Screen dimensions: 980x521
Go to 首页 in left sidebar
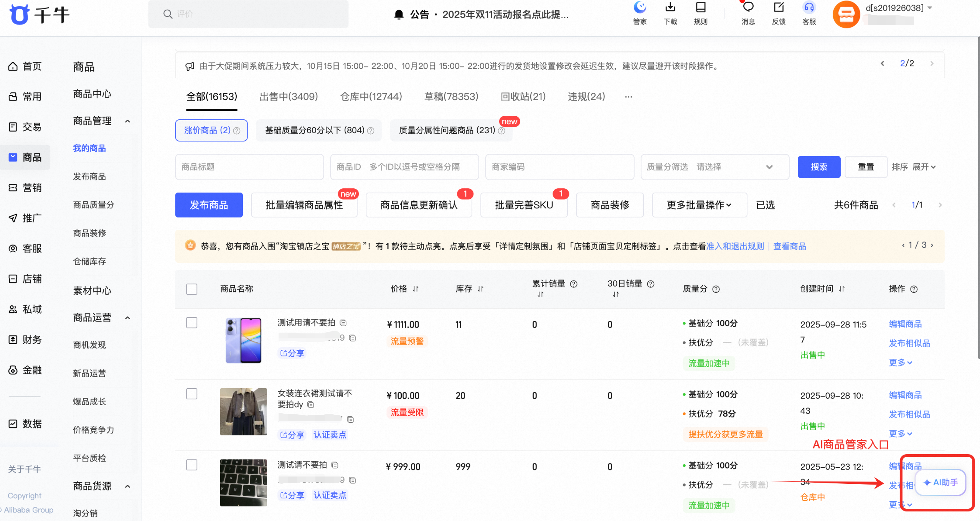25,66
